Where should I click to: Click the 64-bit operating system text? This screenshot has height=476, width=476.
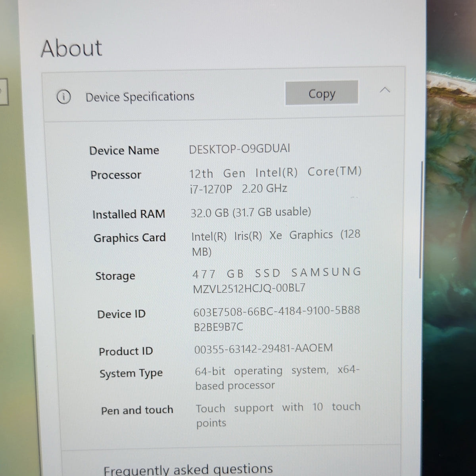pos(277,378)
